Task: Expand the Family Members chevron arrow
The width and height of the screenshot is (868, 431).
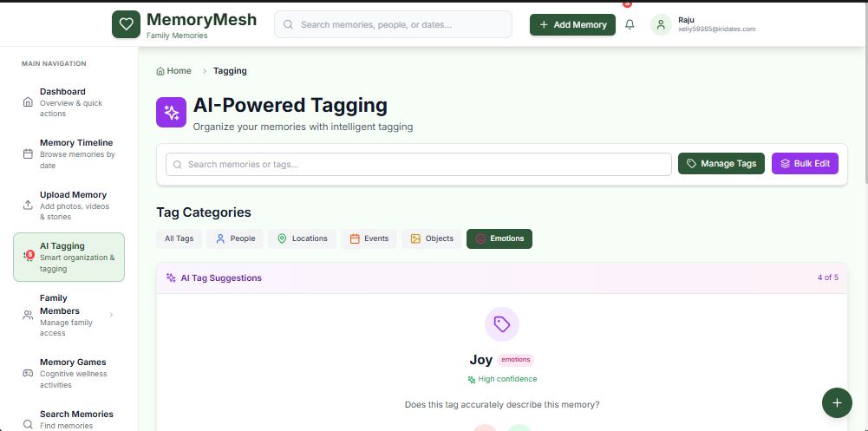Action: [x=111, y=315]
